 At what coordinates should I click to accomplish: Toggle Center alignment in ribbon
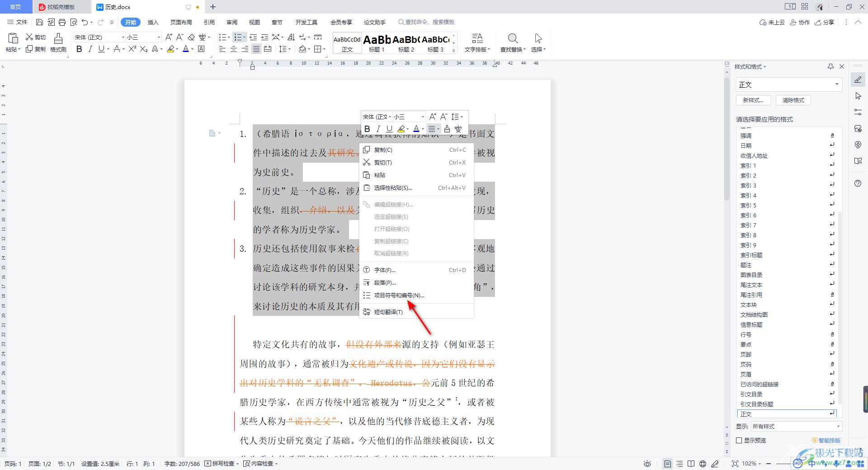pyautogui.click(x=234, y=49)
